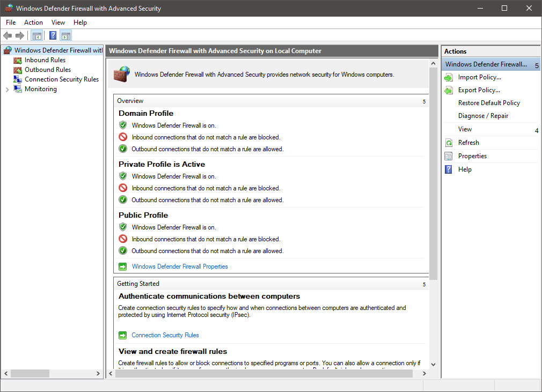Open Windows Defender Firewall Properties link
Viewport: 542px width, 392px height.
pyautogui.click(x=180, y=267)
